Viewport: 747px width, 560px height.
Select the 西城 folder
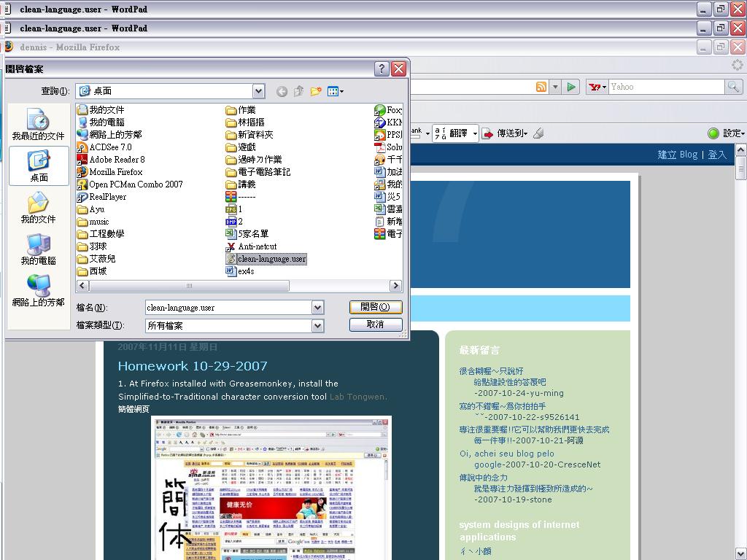tap(92, 271)
